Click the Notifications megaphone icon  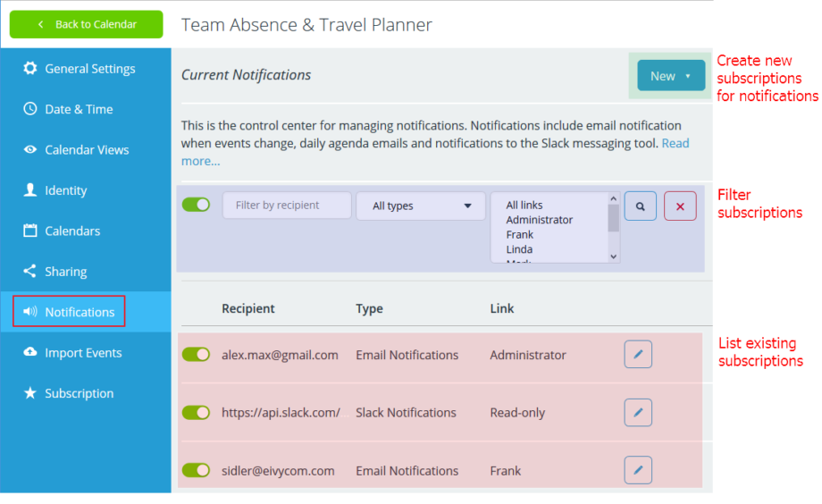[30, 312]
